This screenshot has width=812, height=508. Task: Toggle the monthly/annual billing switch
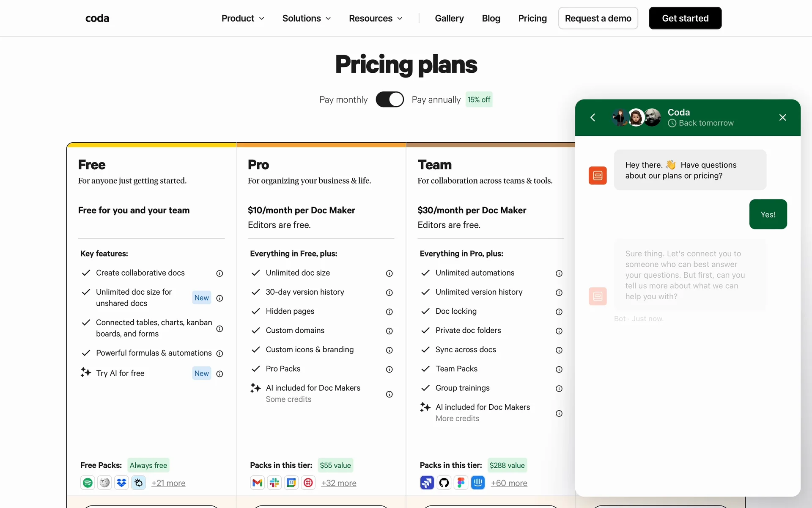(x=390, y=99)
